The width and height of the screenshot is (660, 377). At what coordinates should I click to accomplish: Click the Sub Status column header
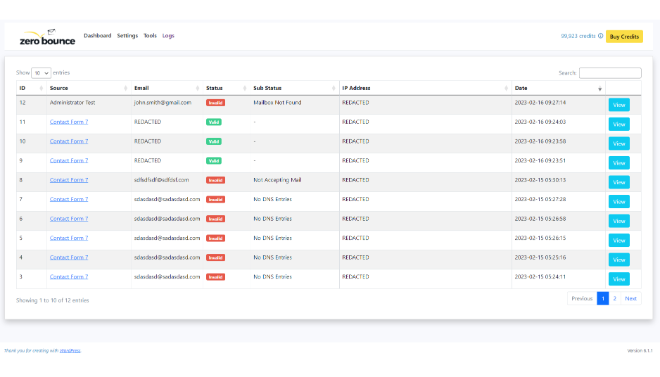(294, 88)
